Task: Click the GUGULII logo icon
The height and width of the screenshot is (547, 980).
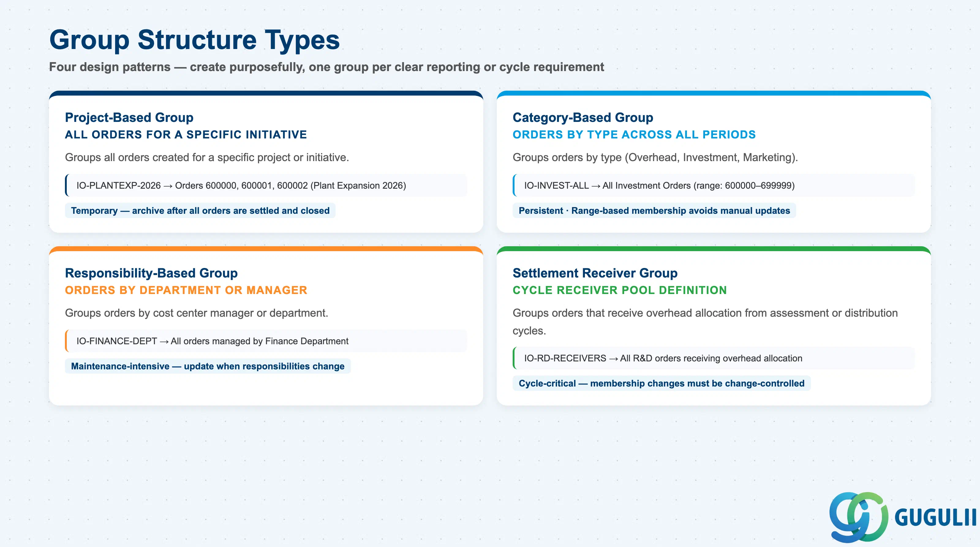Action: coord(859,517)
